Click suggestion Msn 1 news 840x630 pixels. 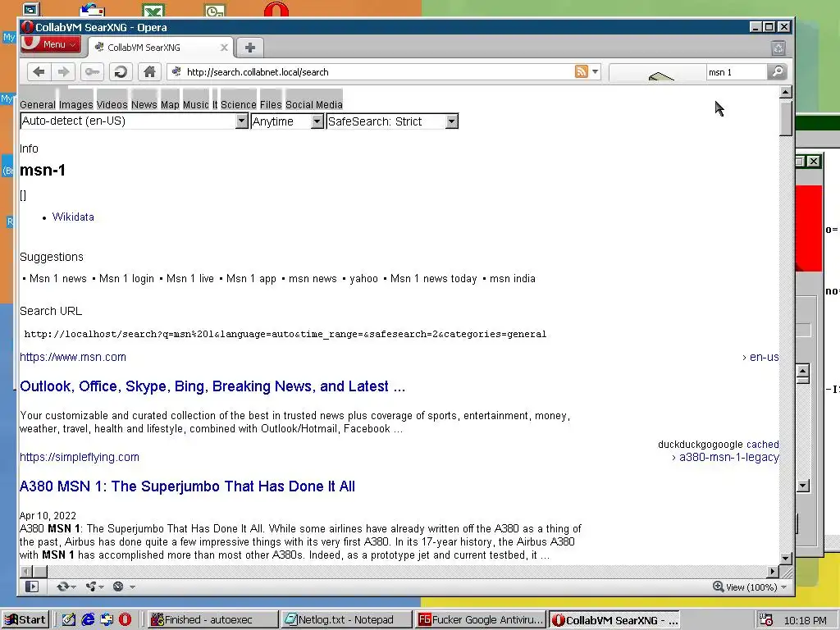click(58, 279)
